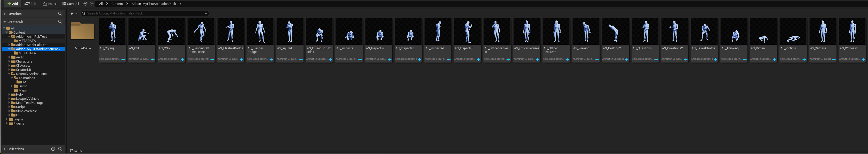
Task: Open search in the Favorites panel
Action: [x=60, y=14]
